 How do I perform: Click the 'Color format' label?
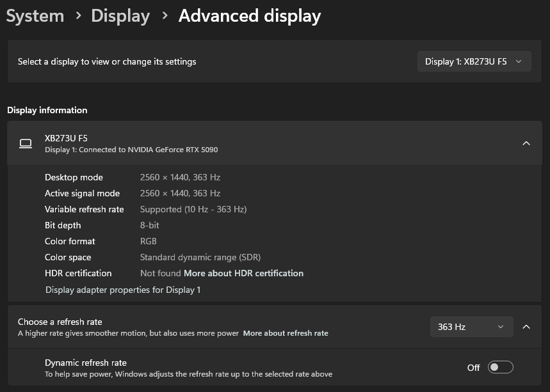coord(70,241)
